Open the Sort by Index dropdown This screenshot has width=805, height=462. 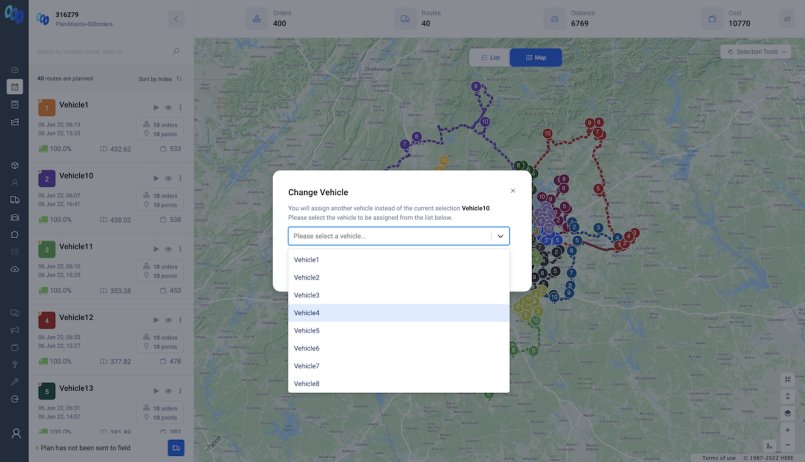(x=160, y=78)
